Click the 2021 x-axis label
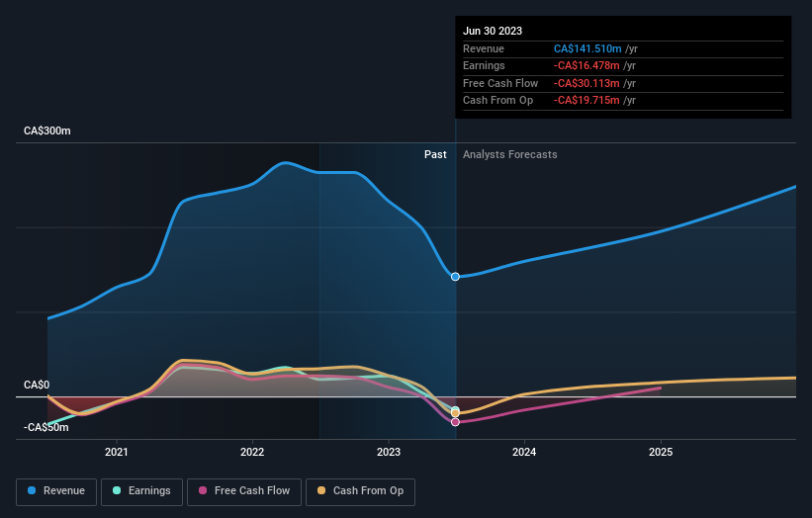Screen dimensions: 812x518 click(116, 452)
